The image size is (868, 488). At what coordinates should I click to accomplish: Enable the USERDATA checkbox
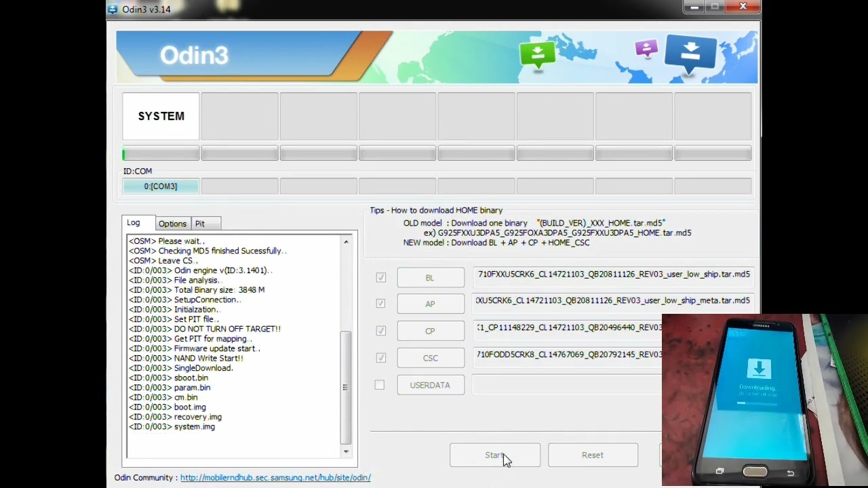pyautogui.click(x=380, y=385)
